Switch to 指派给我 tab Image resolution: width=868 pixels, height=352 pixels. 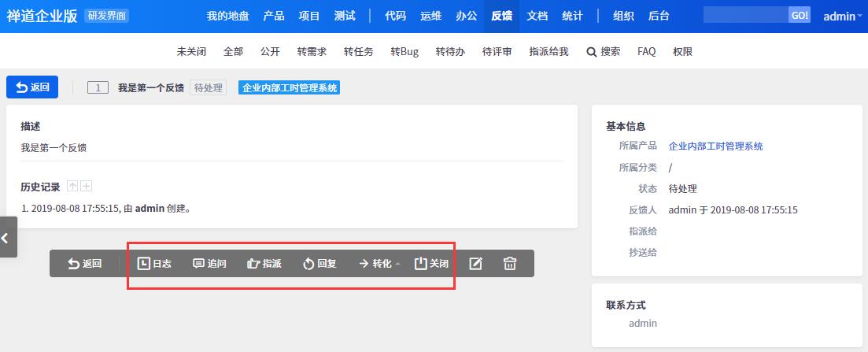click(x=549, y=51)
